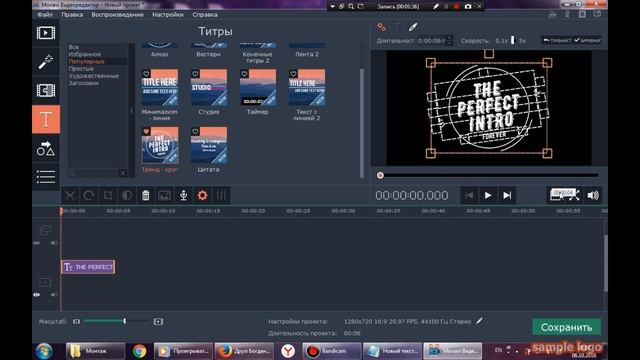Zoom out timeline scale icon
This screenshot has width=640, height=360.
(x=76, y=322)
